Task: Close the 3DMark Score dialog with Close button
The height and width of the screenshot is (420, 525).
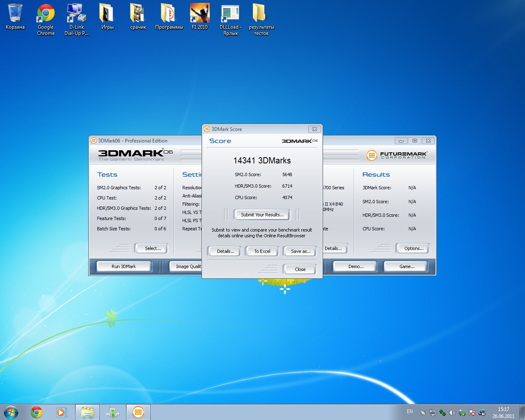Action: [300, 269]
